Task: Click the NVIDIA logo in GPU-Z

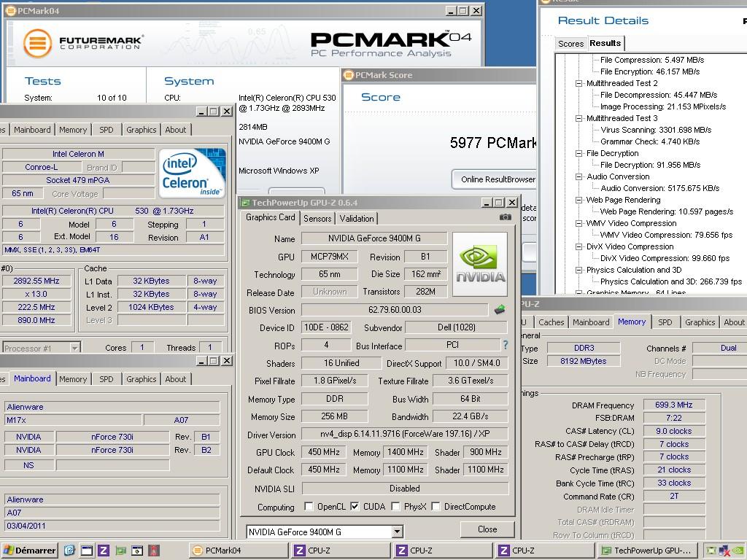Action: click(480, 264)
